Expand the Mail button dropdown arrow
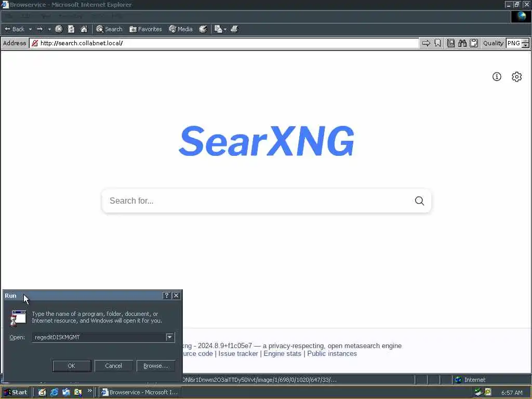 pyautogui.click(x=225, y=29)
